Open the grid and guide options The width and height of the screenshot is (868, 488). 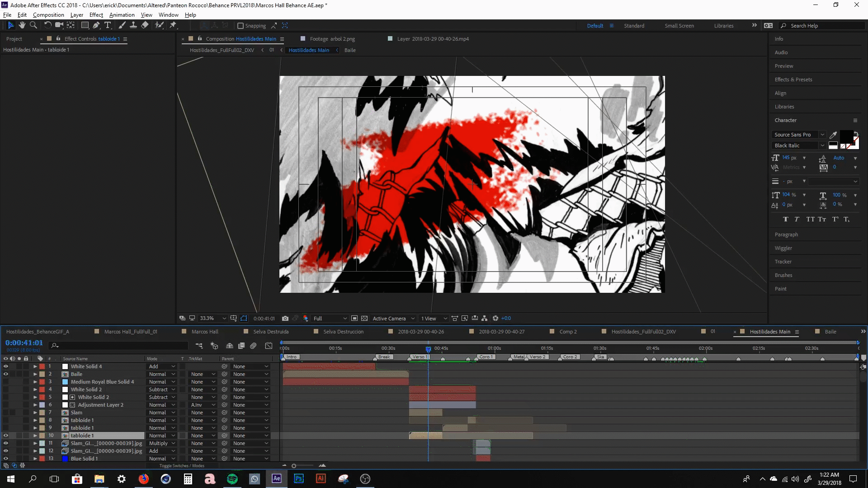click(234, 319)
